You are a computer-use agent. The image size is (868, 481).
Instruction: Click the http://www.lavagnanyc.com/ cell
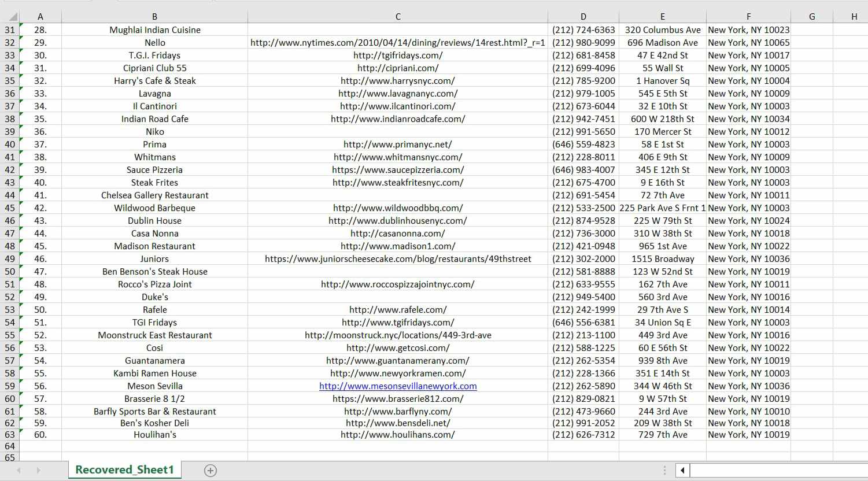coord(398,94)
